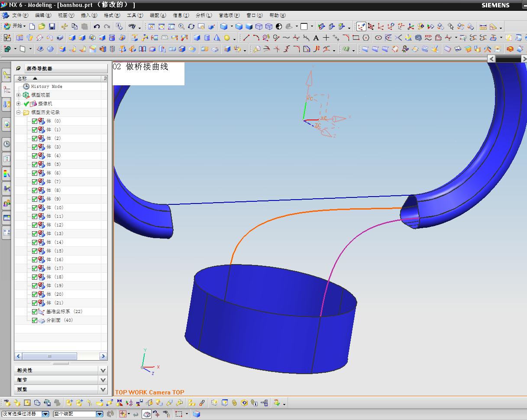Image resolution: width=527 pixels, height=420 pixels.
Task: Select the Cone primitive tool
Action: click(217, 38)
